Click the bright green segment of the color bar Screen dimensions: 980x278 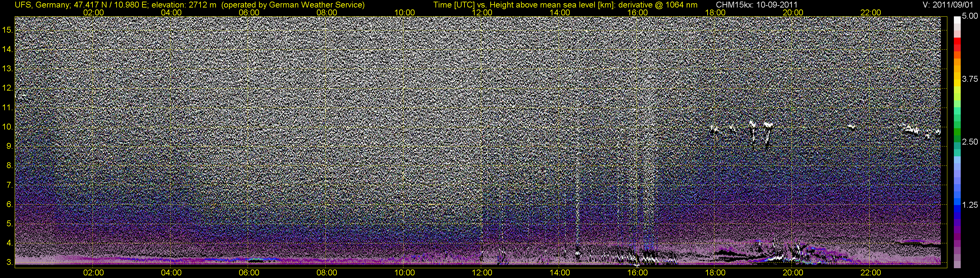(x=957, y=104)
